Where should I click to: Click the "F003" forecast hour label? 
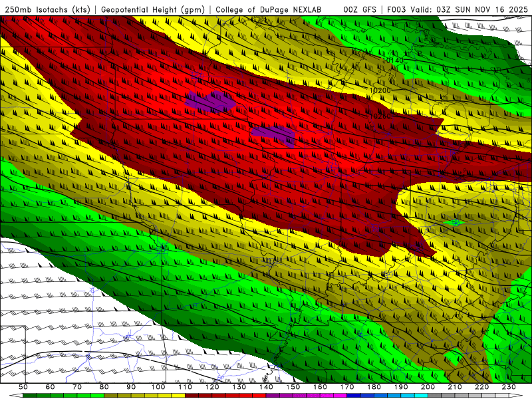click(396, 9)
